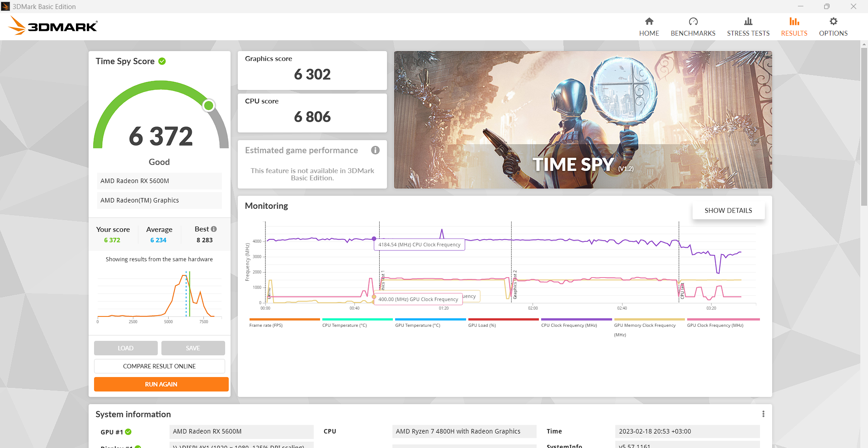Viewport: 868px width, 448px height.
Task: Select AMD Radeon RX 5600M under the score
Action: click(x=159, y=181)
